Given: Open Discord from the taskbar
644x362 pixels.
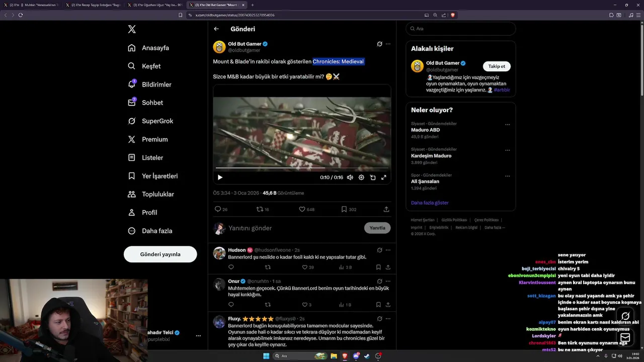Looking at the screenshot, I should [356, 356].
